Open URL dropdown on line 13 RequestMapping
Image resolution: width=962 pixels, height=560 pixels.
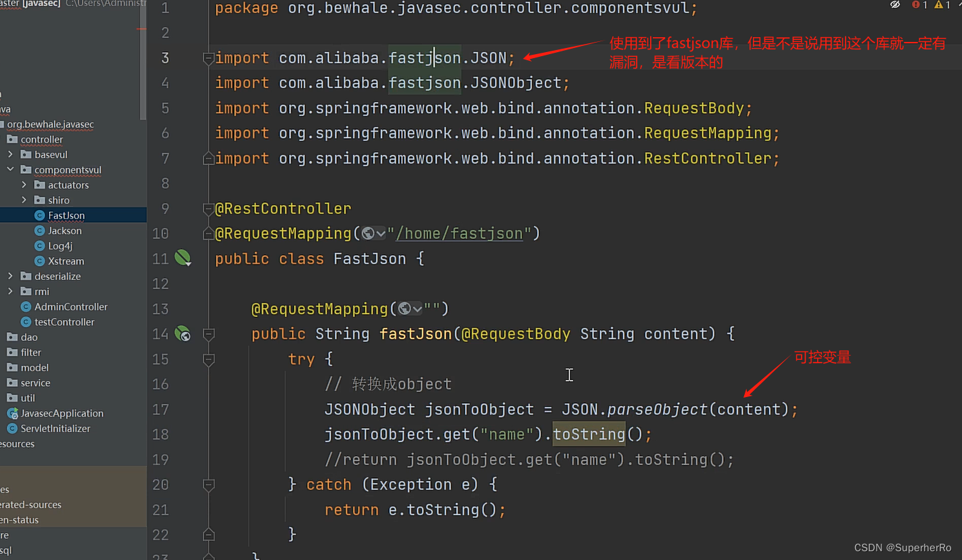pos(417,309)
